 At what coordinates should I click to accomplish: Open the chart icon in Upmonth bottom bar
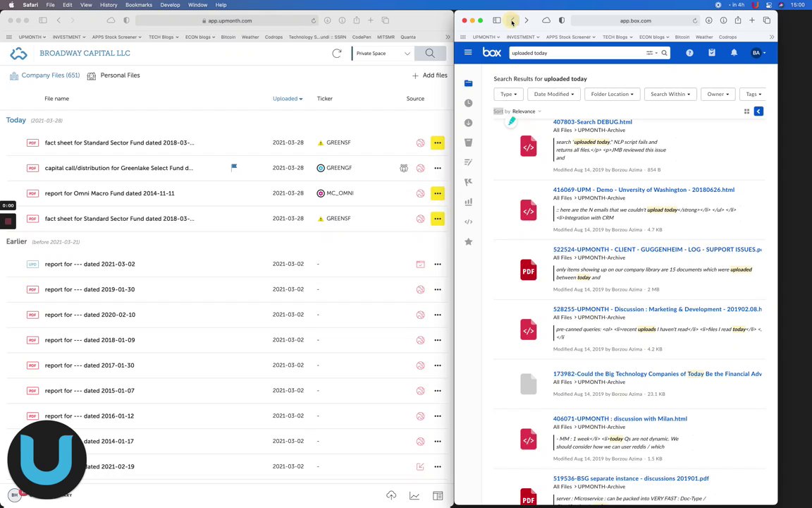click(414, 496)
